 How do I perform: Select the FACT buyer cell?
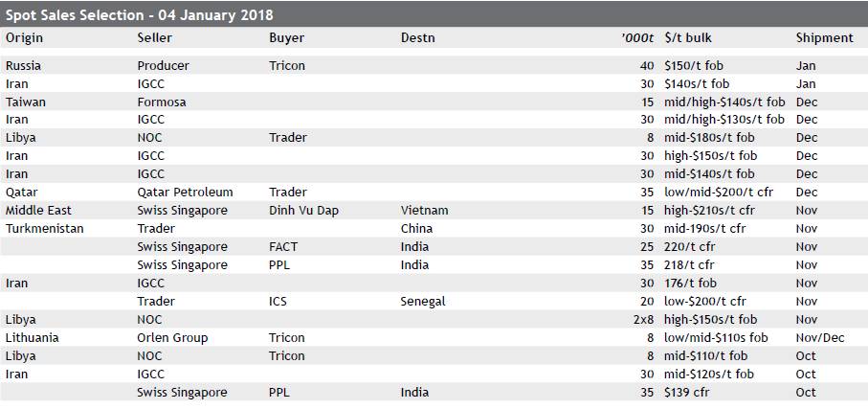click(283, 247)
